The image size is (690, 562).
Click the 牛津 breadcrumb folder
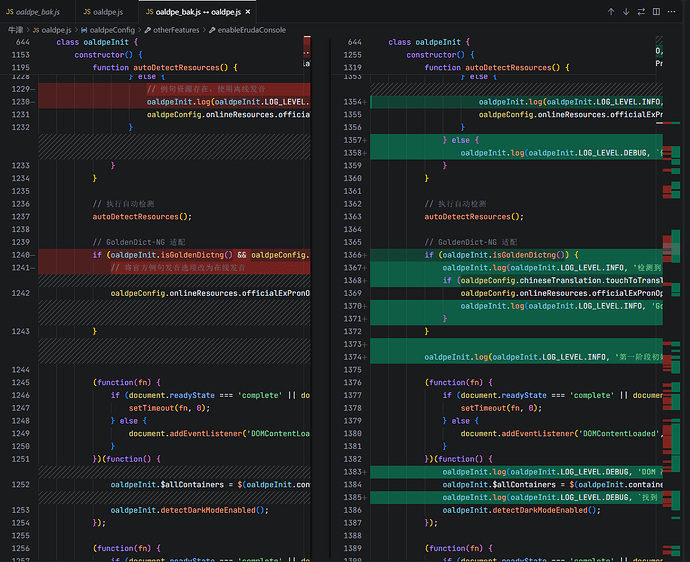[x=15, y=30]
